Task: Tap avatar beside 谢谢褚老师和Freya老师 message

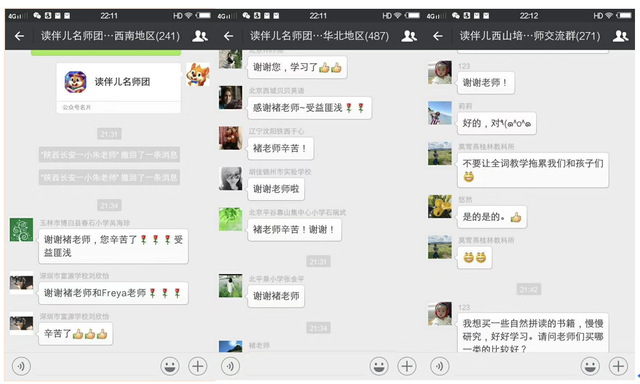Action: (x=21, y=282)
